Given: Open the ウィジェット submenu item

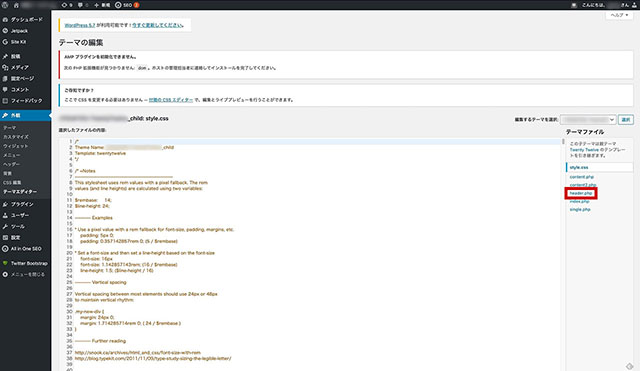Looking at the screenshot, I should 16,146.
